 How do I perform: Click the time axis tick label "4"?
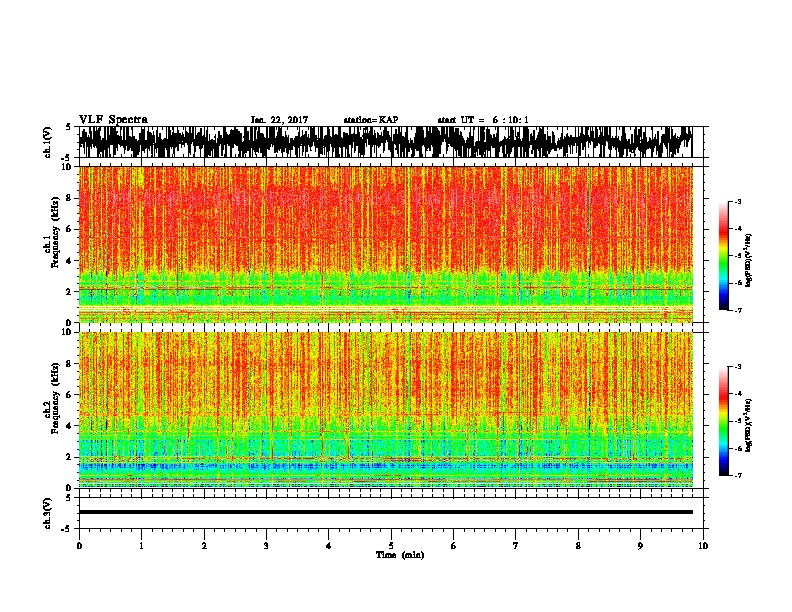tap(329, 546)
